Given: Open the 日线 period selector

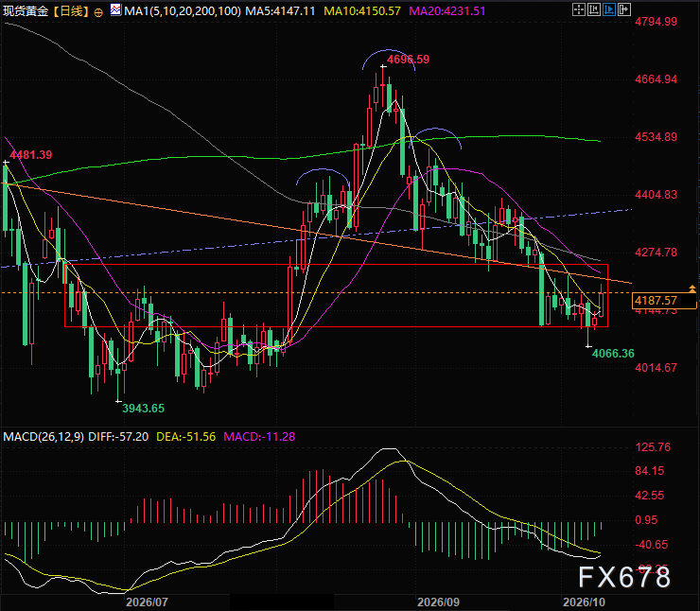Looking at the screenshot, I should tap(72, 11).
